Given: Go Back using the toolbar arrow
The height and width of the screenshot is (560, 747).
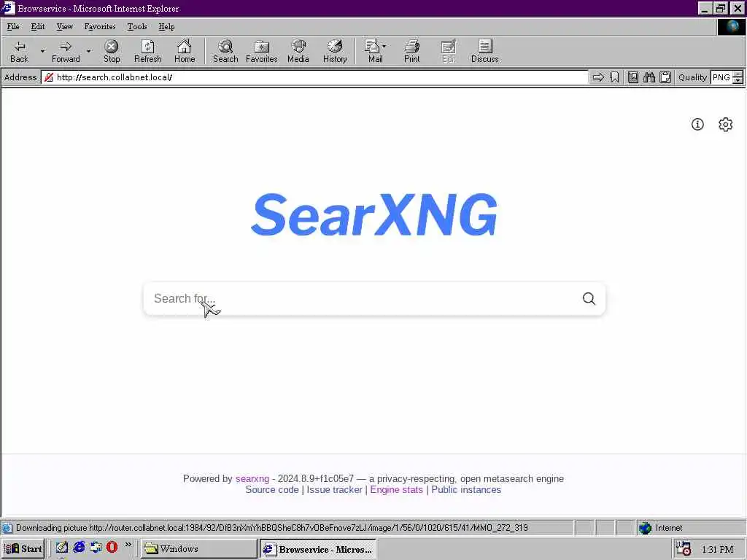Looking at the screenshot, I should click(20, 52).
